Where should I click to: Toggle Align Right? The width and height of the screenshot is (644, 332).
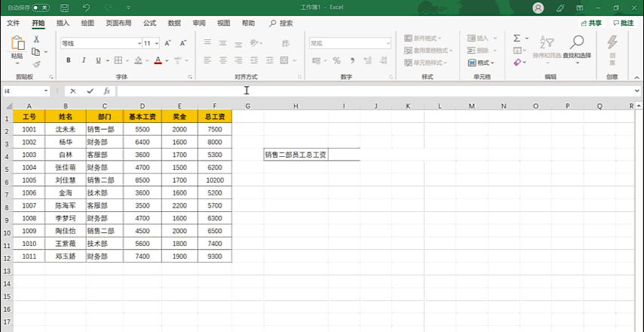[x=238, y=60]
